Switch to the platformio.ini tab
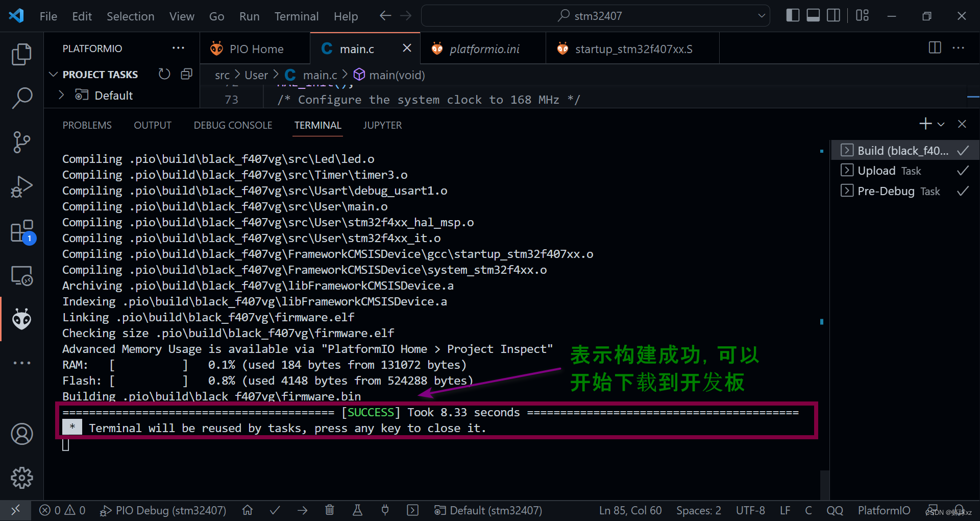The image size is (980, 521). coord(483,49)
